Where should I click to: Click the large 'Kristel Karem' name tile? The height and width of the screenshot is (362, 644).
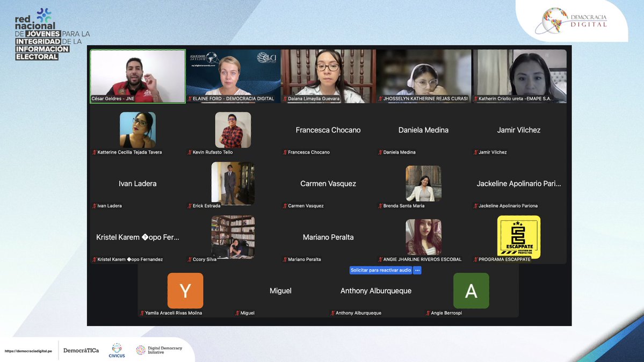(138, 237)
